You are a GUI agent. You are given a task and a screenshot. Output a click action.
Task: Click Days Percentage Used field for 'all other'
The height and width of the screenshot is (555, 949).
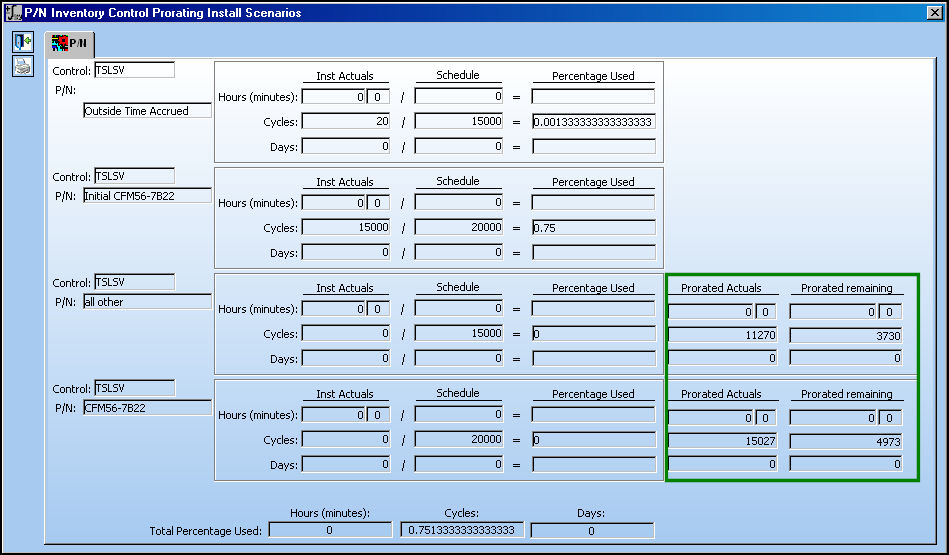tap(594, 358)
